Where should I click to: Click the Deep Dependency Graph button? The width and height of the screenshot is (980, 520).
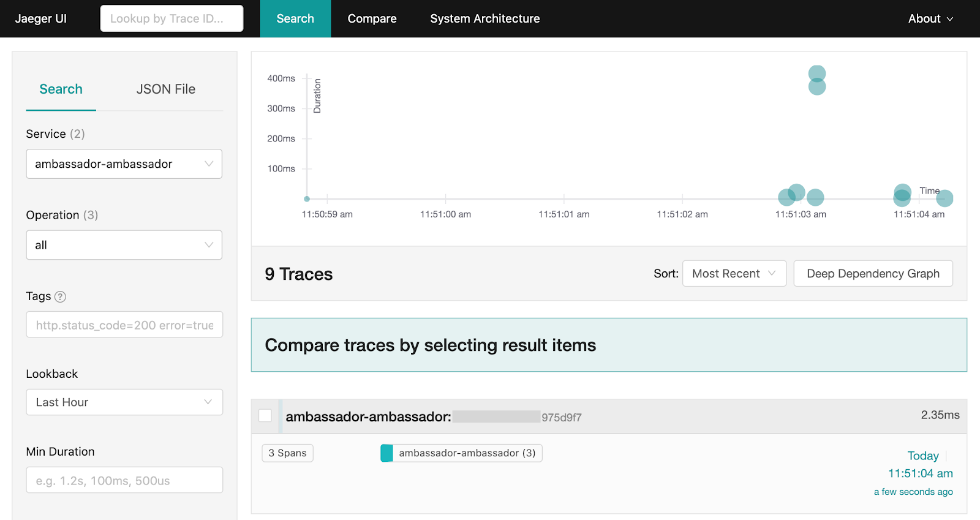[873, 274]
